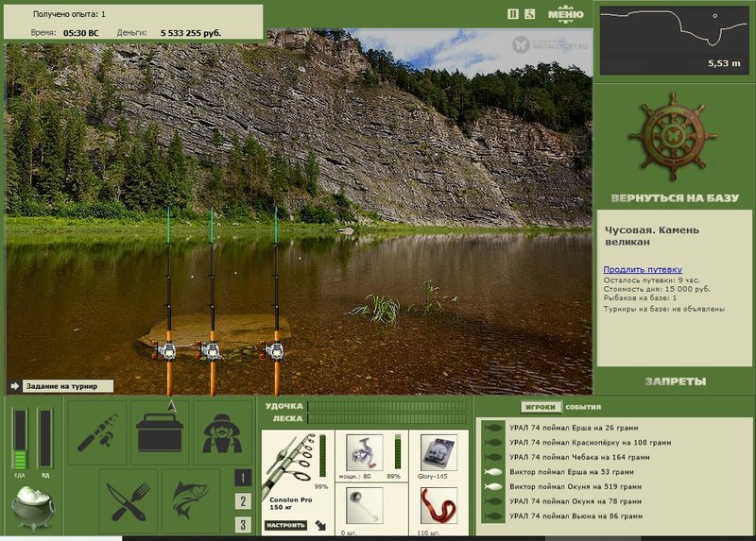This screenshot has width=756, height=541.
Task: Click 'УРАЛ 74 поймал Вьюна на 86 грамм'
Action: (576, 516)
